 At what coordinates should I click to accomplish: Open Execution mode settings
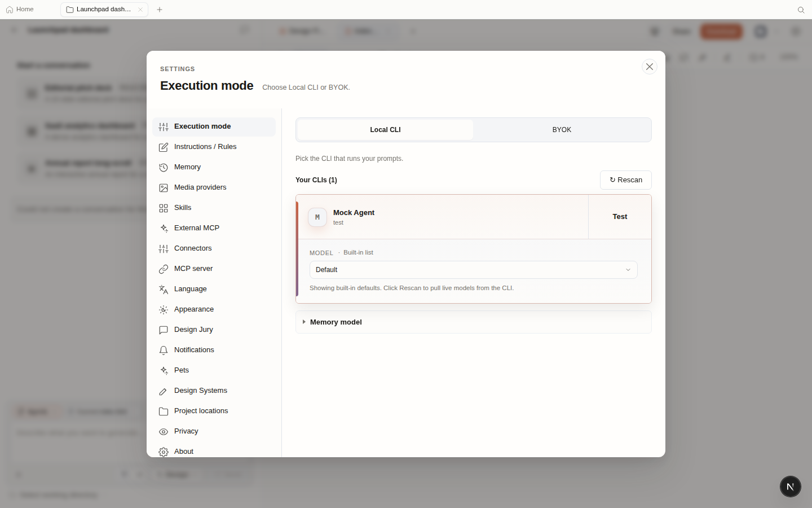[214, 126]
